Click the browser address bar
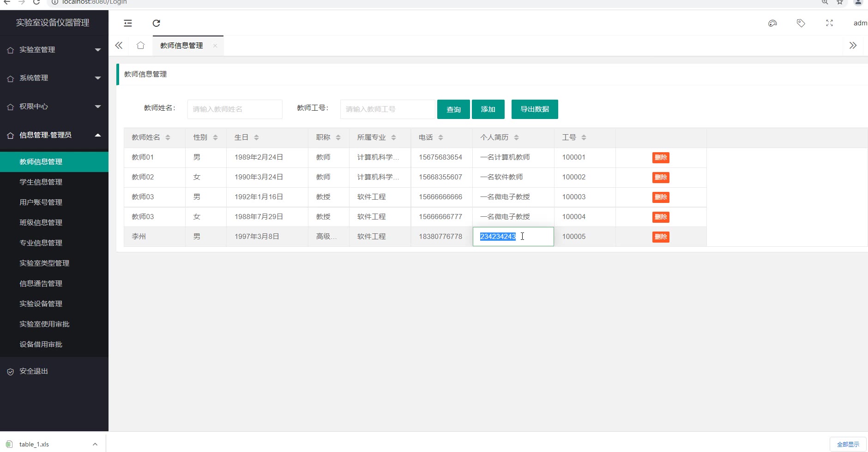The width and height of the screenshot is (868, 452). tap(434, 2)
